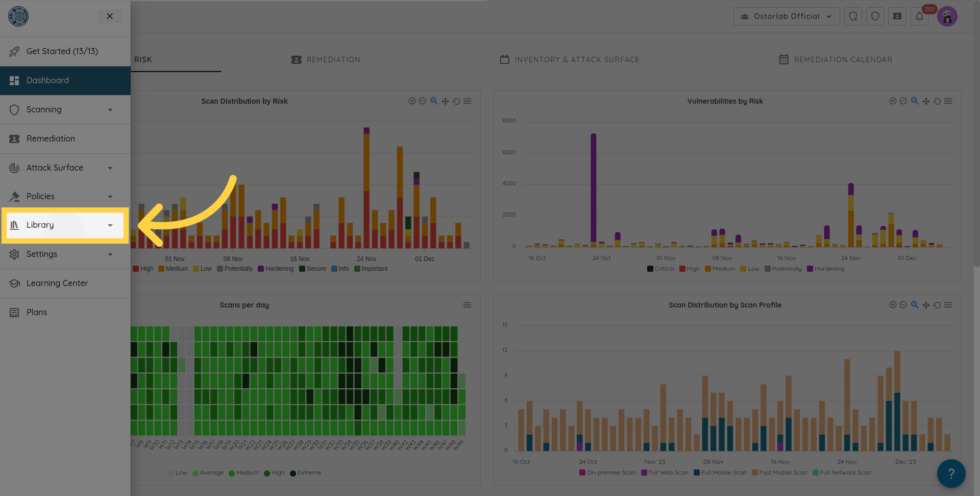Screen dimensions: 980x496
Task: Go to Plans in the sidebar
Action: (36, 313)
